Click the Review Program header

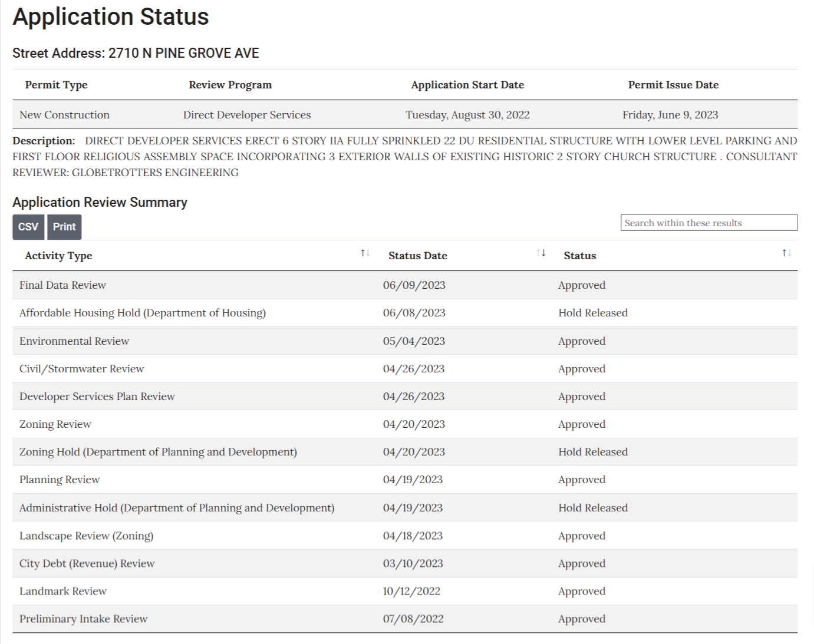pyautogui.click(x=230, y=85)
